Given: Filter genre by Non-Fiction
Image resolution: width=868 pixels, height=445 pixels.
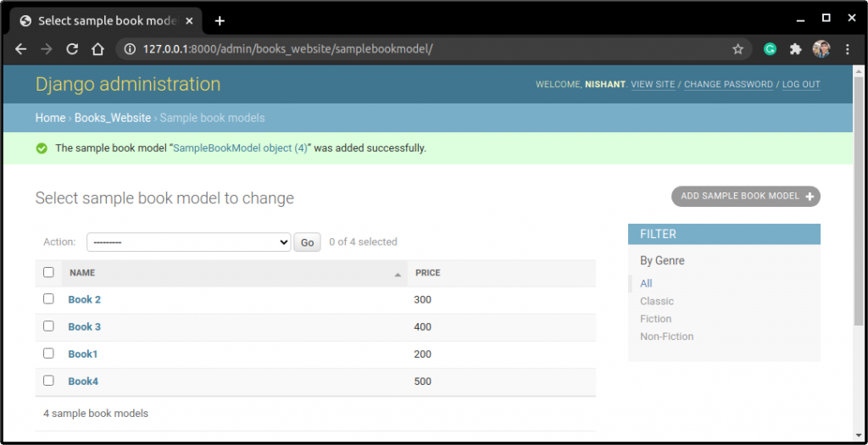Looking at the screenshot, I should (666, 337).
